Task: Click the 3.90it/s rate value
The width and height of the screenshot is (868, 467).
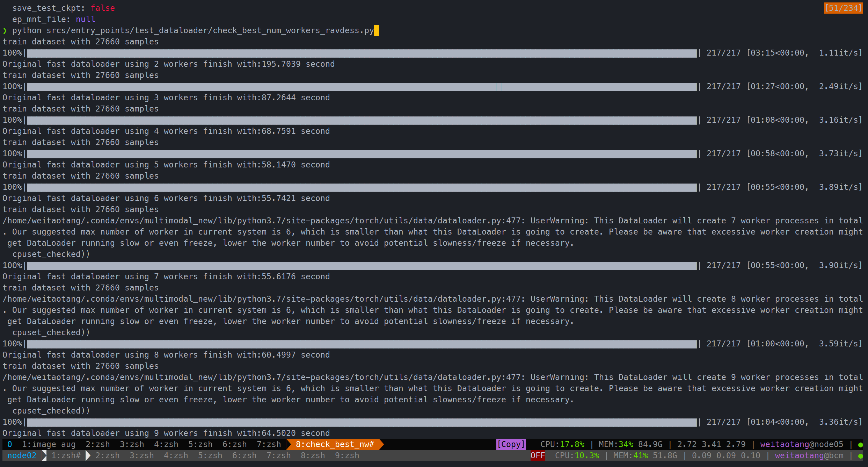Action: [x=838, y=265]
